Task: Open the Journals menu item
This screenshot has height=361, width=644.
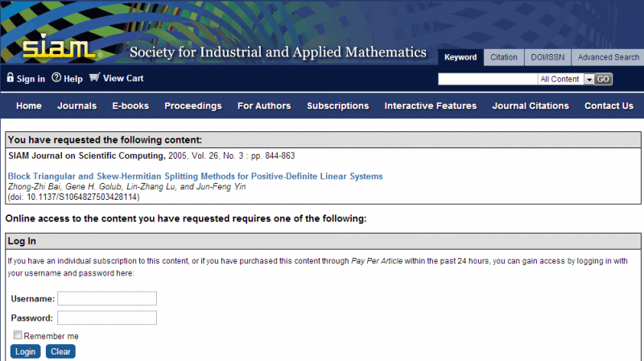Action: click(76, 106)
